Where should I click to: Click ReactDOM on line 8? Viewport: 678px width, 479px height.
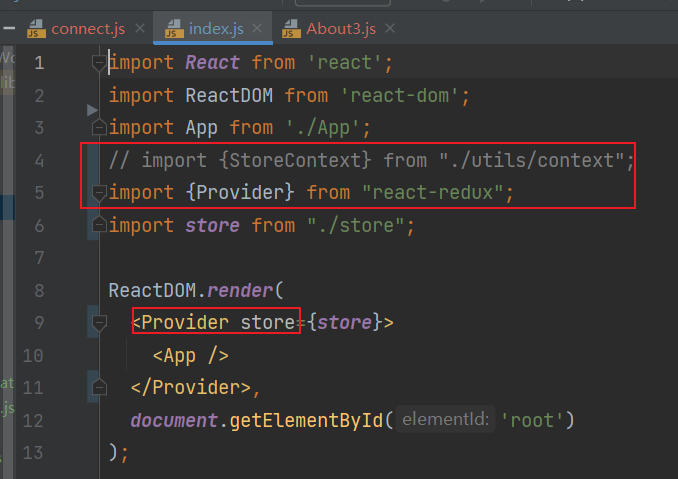tap(152, 291)
